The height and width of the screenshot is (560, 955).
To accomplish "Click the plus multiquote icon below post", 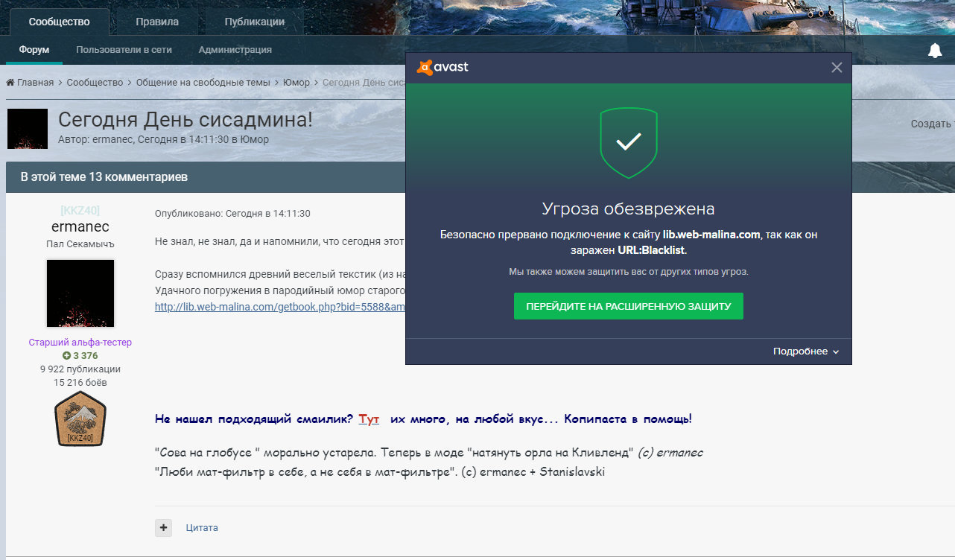I will pyautogui.click(x=163, y=527).
